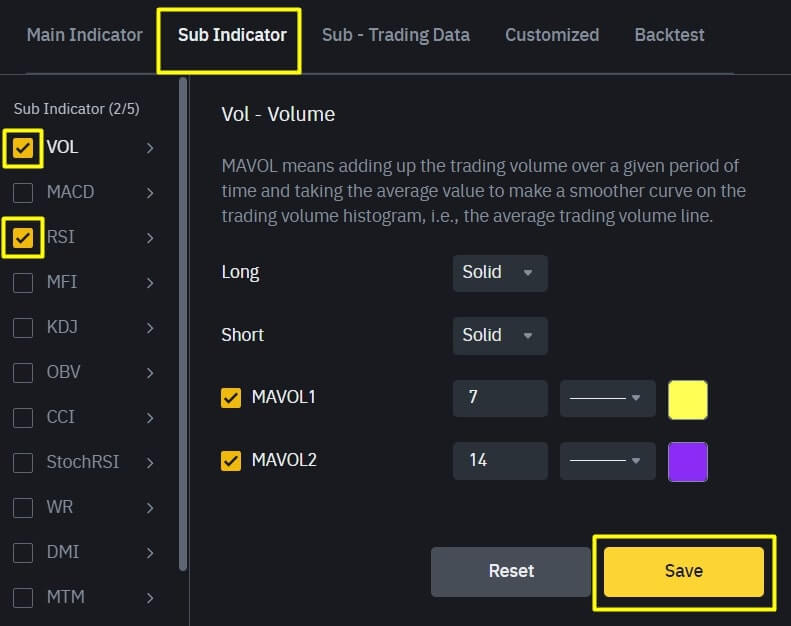This screenshot has height=626, width=791.
Task: Click the Vol - Volume heading
Action: tap(278, 115)
